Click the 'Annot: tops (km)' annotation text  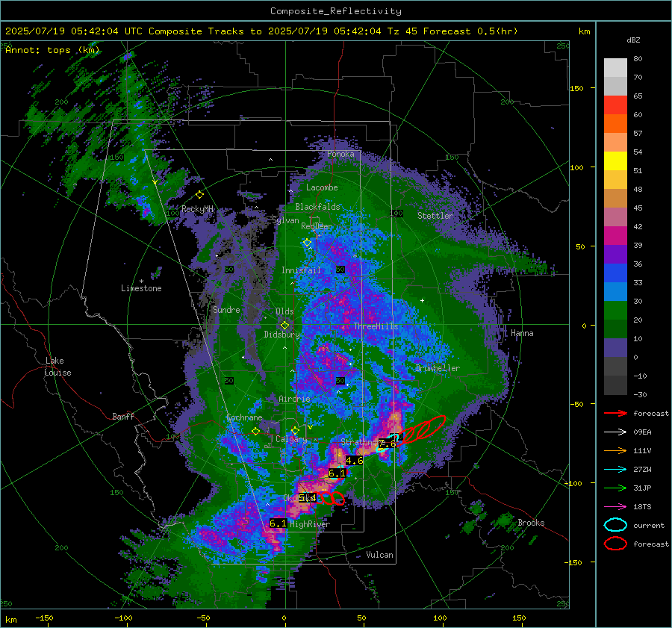tap(52, 50)
